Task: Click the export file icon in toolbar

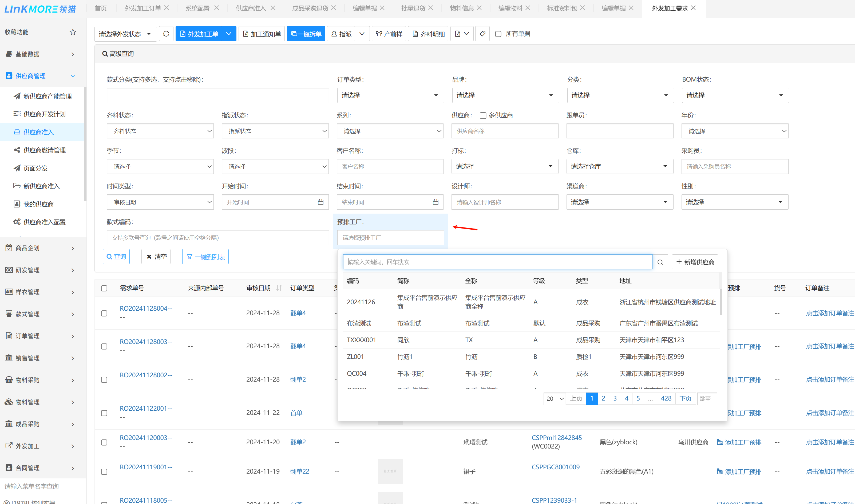Action: pyautogui.click(x=458, y=34)
